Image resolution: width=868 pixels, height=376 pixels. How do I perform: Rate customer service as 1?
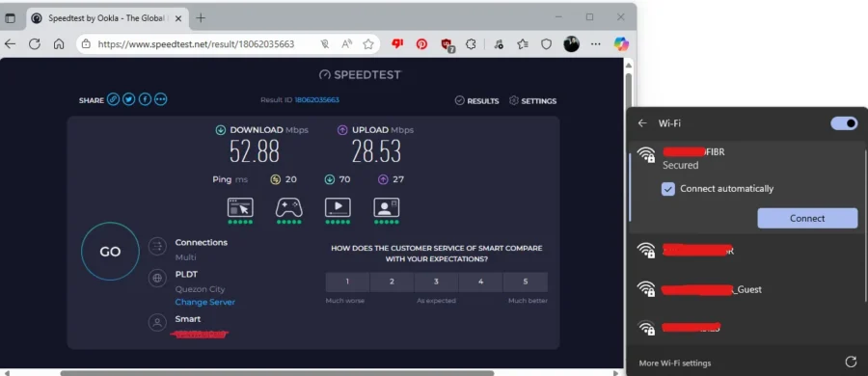point(347,282)
